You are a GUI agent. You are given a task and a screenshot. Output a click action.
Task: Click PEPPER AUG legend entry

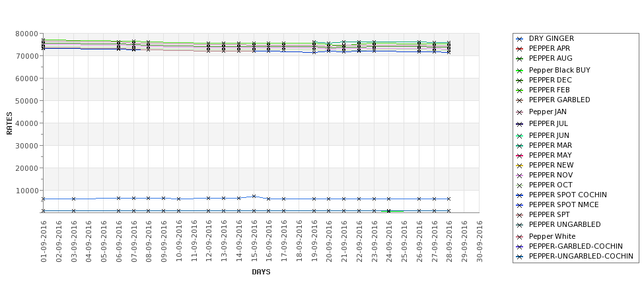[x=550, y=58]
